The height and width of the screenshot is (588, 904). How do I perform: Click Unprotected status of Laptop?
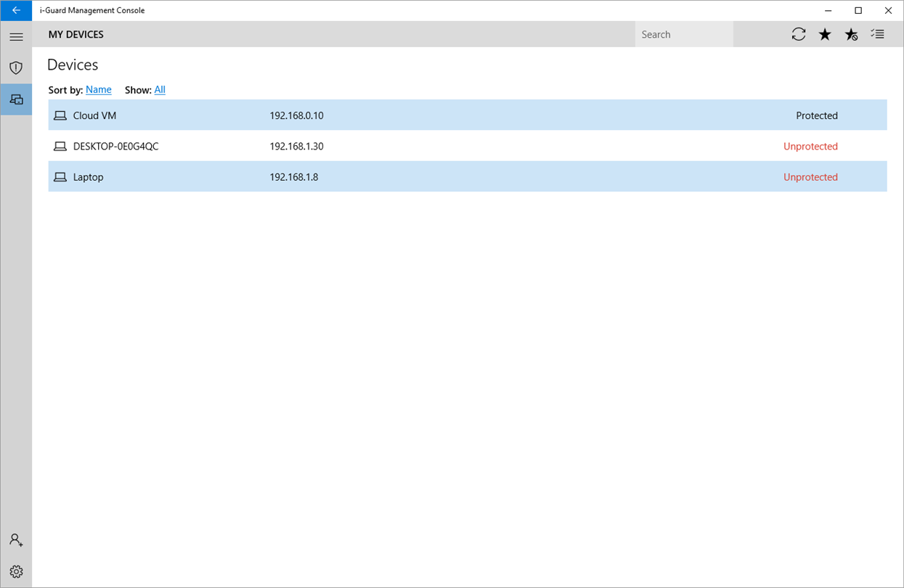coord(810,177)
